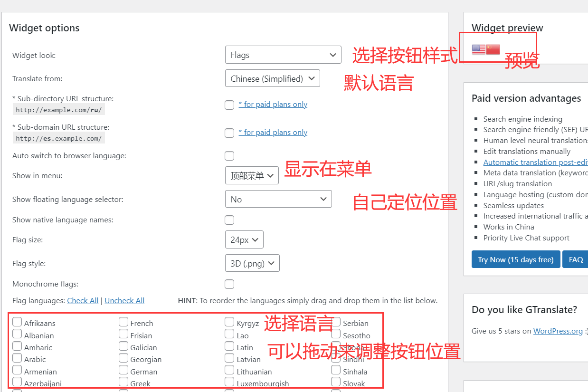This screenshot has height=392, width=588.
Task: Expand the Flag size dropdown
Action: [244, 240]
